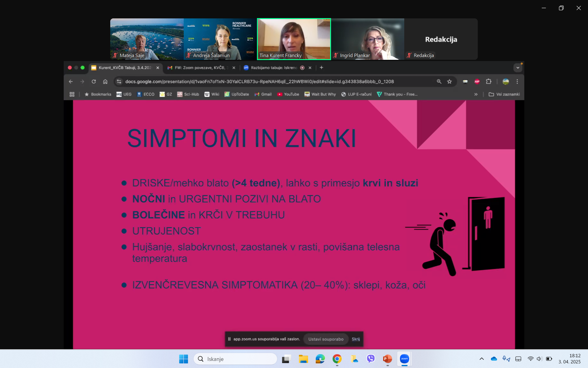The height and width of the screenshot is (368, 588).
Task: Click the browser home icon
Action: [x=105, y=82]
